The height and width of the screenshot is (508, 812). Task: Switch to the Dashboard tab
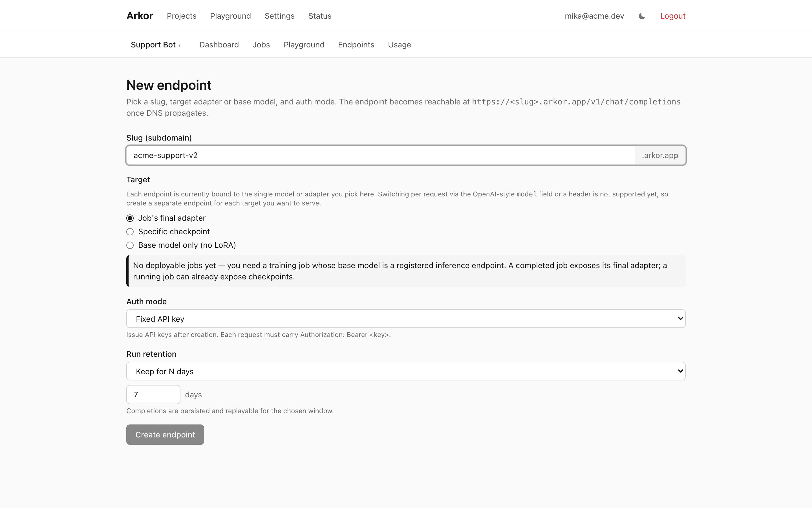pyautogui.click(x=219, y=45)
